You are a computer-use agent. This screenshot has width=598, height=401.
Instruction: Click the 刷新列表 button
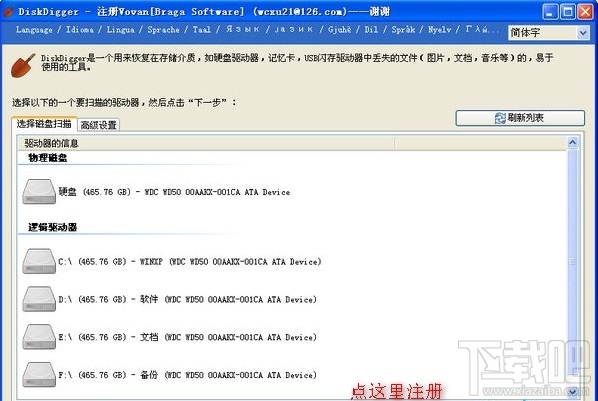(x=520, y=118)
